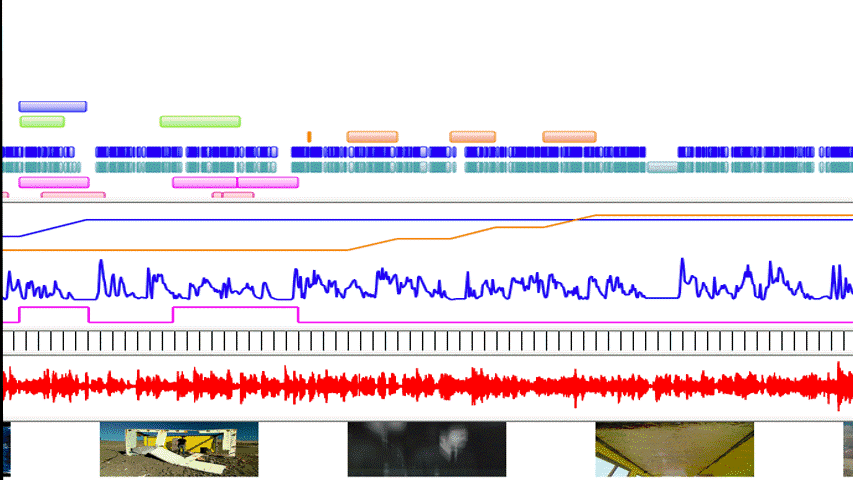
Task: Select the light gray segment in teal row
Action: [x=662, y=167]
